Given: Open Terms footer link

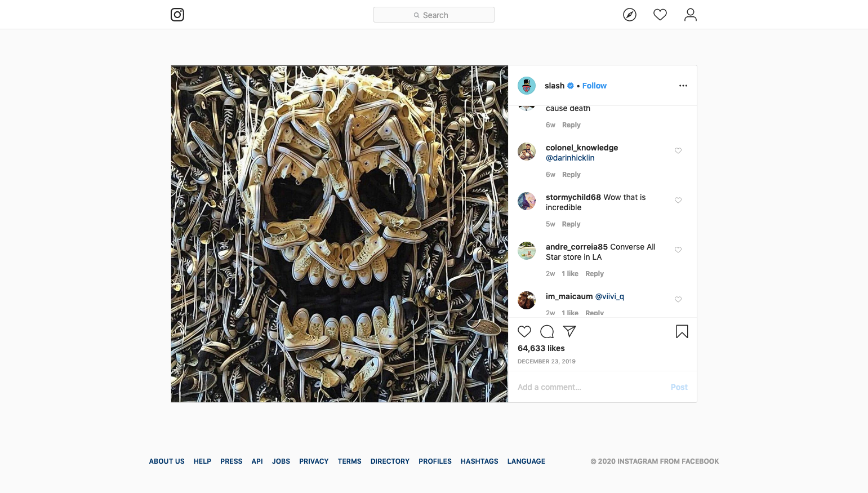Looking at the screenshot, I should (x=350, y=461).
